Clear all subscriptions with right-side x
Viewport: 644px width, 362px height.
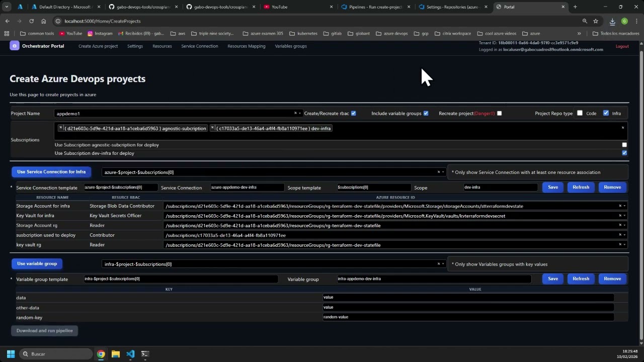(623, 128)
